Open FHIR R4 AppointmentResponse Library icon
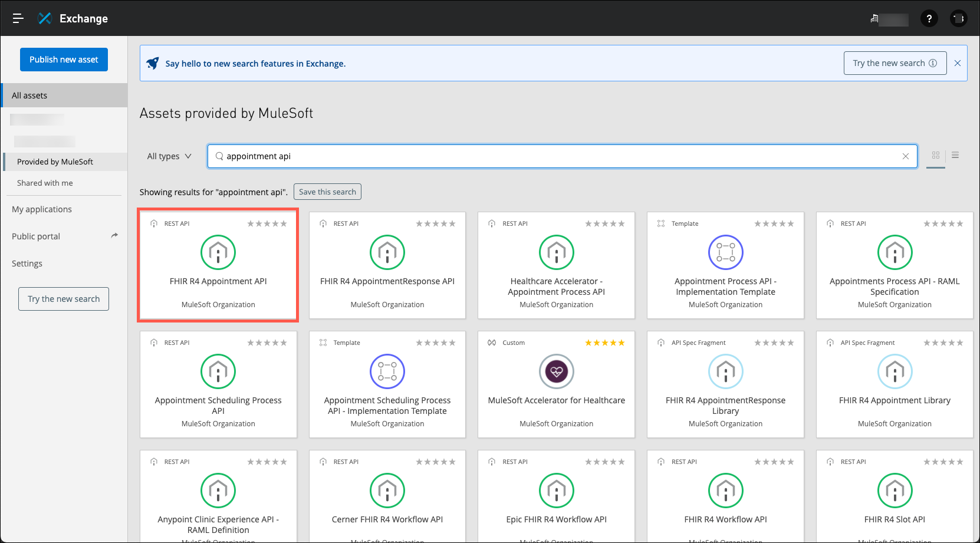The height and width of the screenshot is (543, 980). (726, 371)
